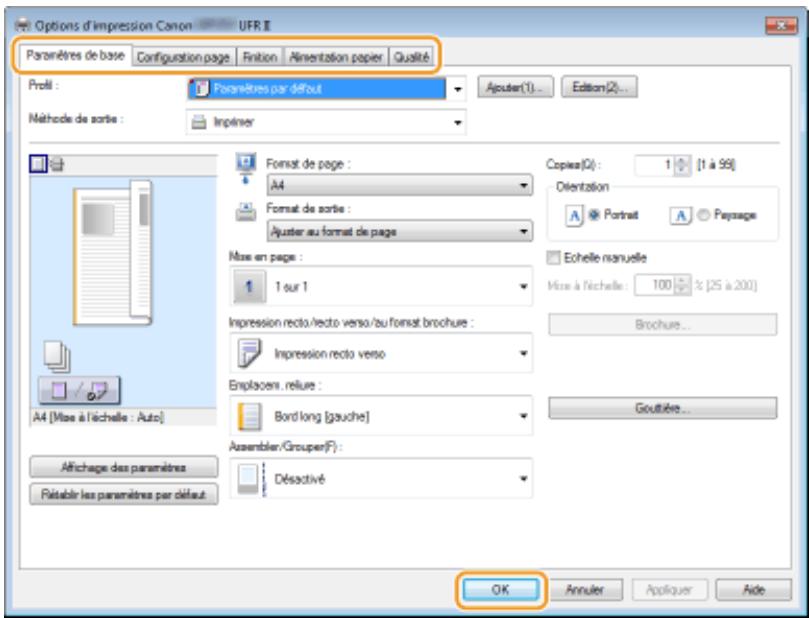Click the Paysage orientation page icon
Viewport: 809px width, 618px height.
point(681,215)
